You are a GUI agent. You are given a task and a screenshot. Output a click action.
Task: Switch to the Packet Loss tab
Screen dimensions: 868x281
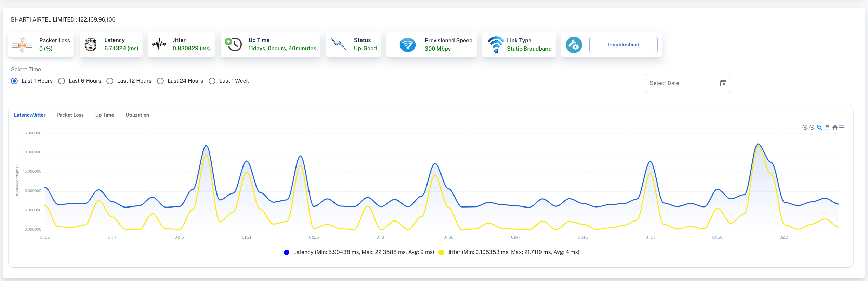pos(70,115)
